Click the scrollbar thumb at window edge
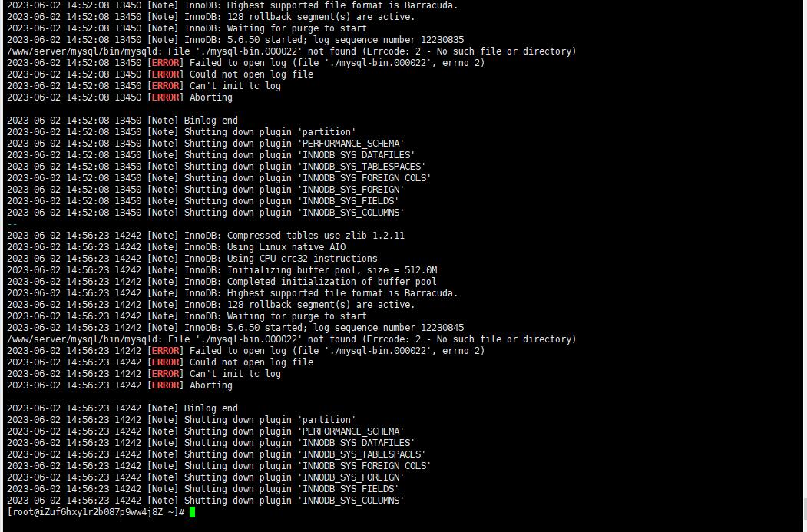The height and width of the screenshot is (532, 807). click(x=805, y=510)
